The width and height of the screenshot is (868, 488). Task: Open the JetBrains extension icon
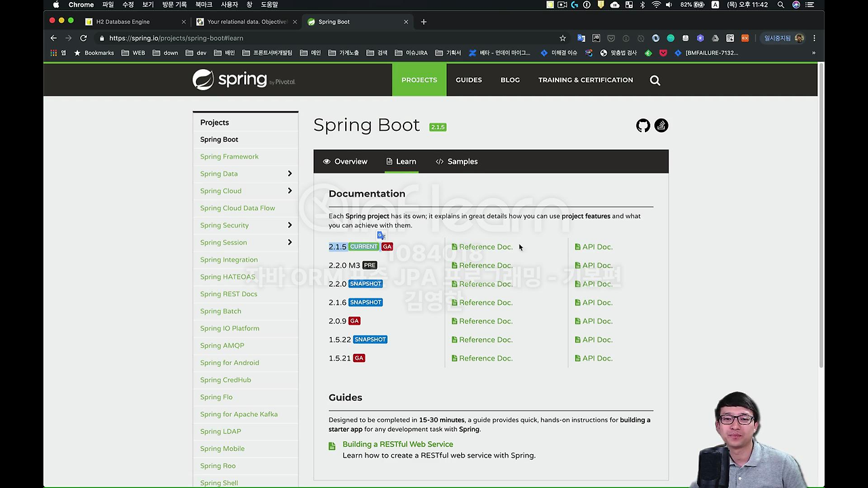596,38
